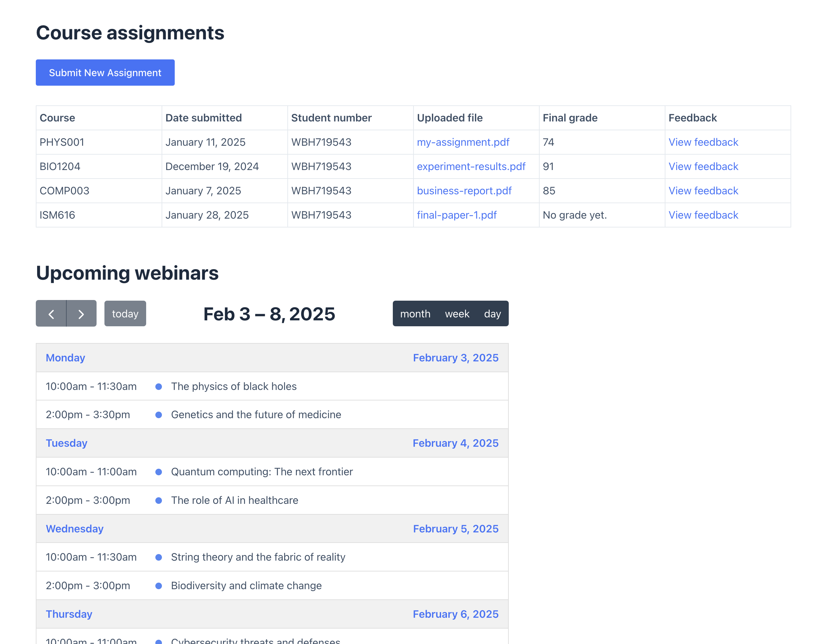This screenshot has height=644, width=827.
Task: Click the Course assignments heading
Action: pos(130,33)
